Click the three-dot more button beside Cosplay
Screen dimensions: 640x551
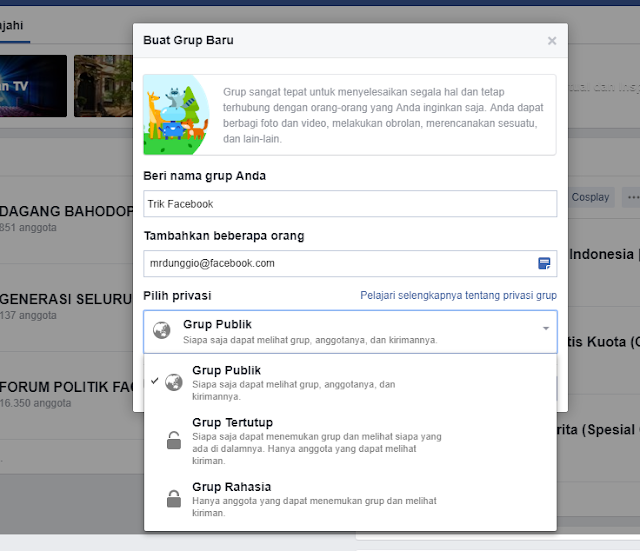pyautogui.click(x=632, y=198)
